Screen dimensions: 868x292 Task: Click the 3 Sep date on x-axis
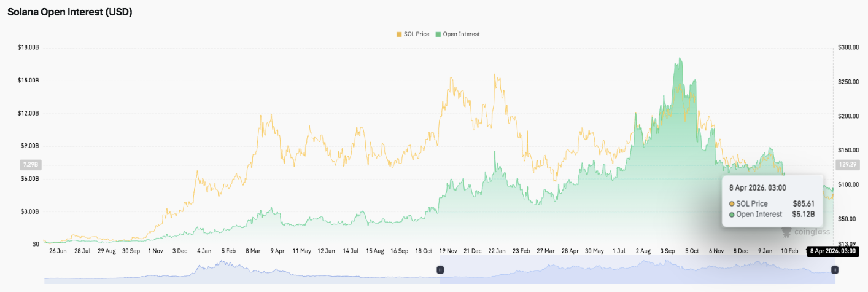click(x=666, y=251)
